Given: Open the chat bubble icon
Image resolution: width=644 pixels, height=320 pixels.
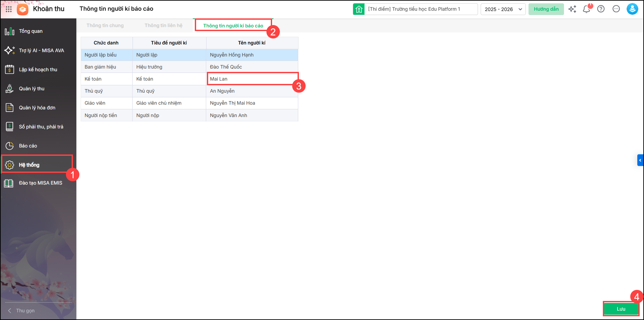Looking at the screenshot, I should pos(616,9).
